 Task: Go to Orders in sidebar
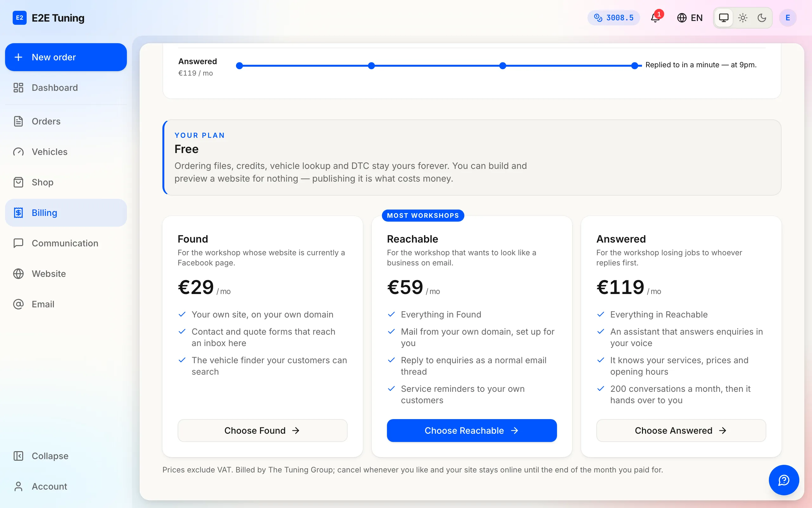66,121
